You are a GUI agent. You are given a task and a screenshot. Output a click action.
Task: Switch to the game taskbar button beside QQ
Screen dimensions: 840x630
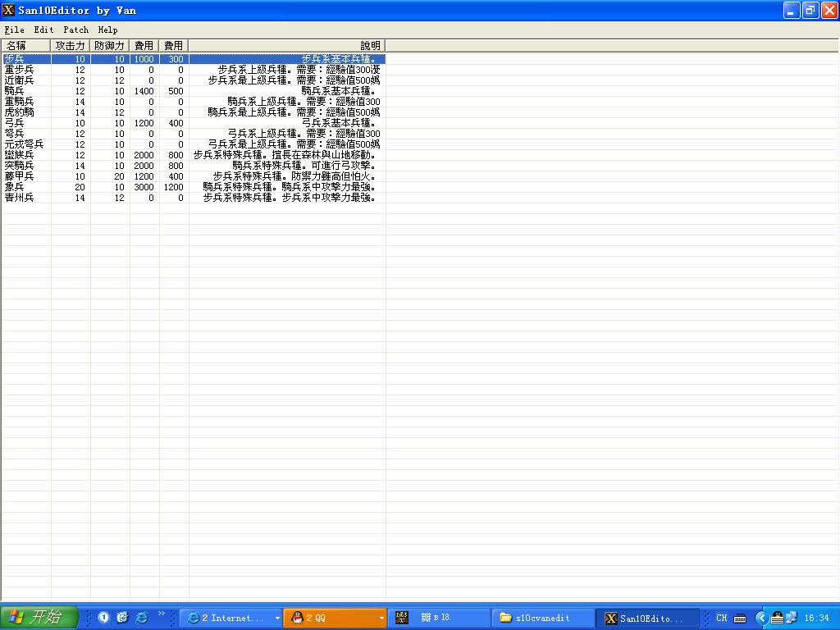[x=439, y=618]
